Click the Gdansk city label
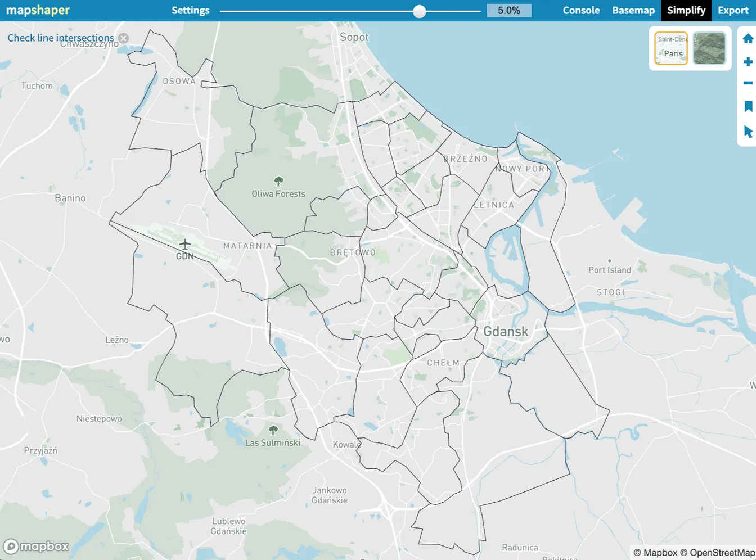 point(506,332)
